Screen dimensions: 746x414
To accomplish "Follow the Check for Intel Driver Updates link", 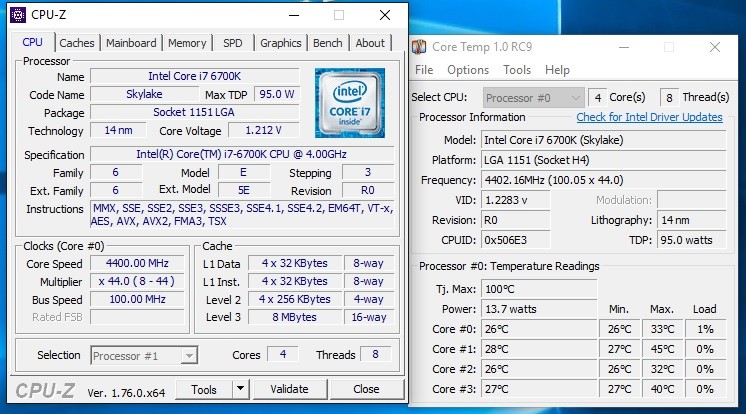I will (649, 117).
